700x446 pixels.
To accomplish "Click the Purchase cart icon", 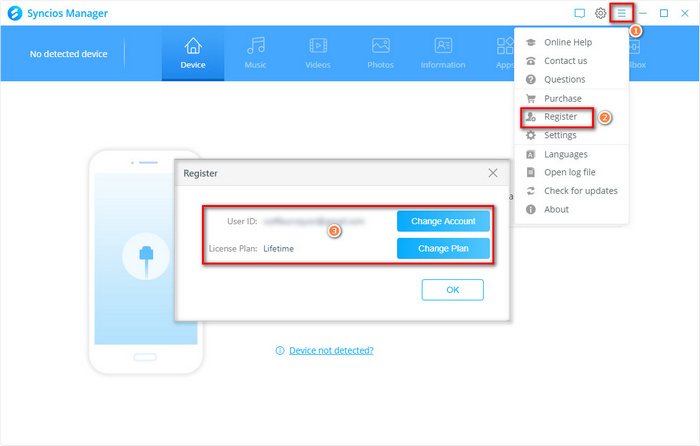I will pyautogui.click(x=530, y=99).
